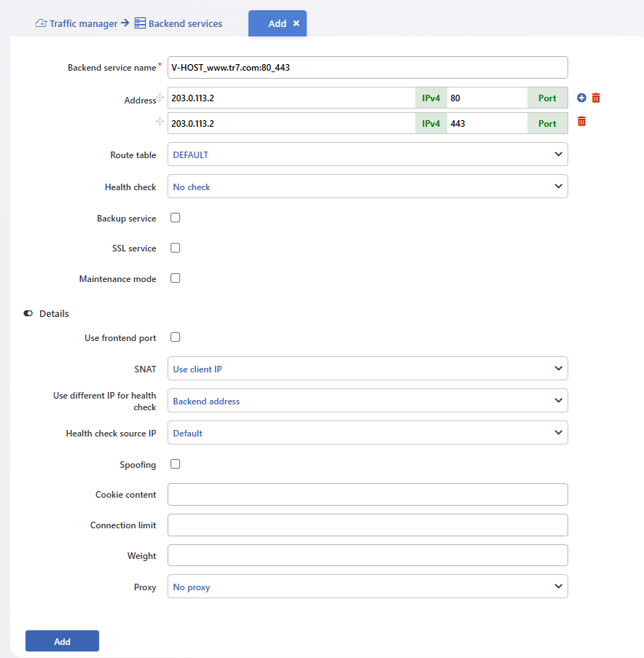Viewport: 644px width, 658px height.
Task: Delete the port 80 address row
Action: click(x=596, y=98)
